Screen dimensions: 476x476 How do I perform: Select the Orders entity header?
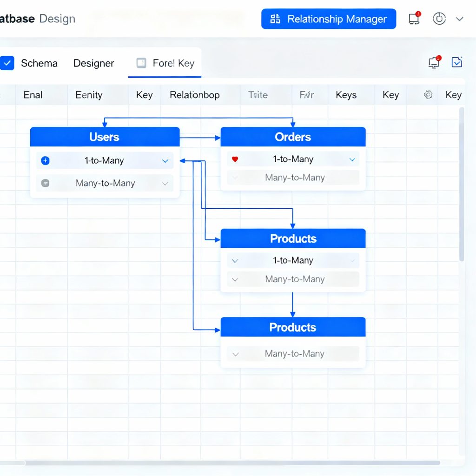coord(293,137)
